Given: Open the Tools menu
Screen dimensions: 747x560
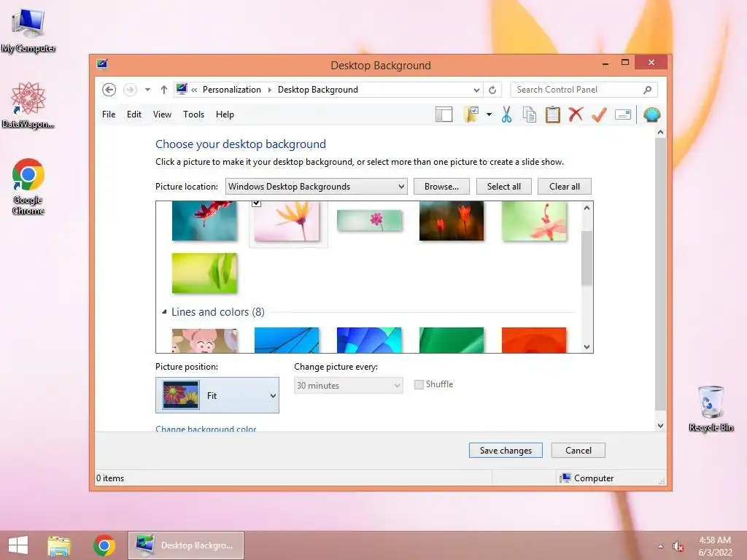Looking at the screenshot, I should coord(193,114).
